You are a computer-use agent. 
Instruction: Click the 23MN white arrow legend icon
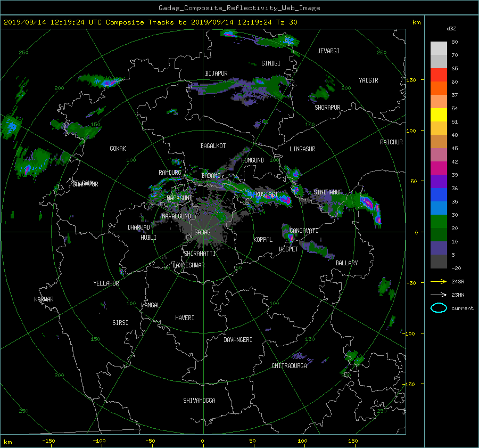(x=439, y=295)
